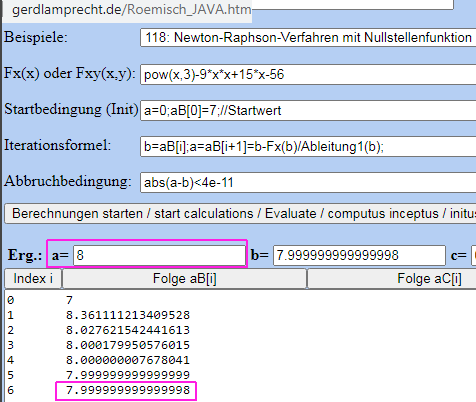The image size is (476, 402).
Task: Select row value 8.361111213409528
Action: pyautogui.click(x=128, y=315)
